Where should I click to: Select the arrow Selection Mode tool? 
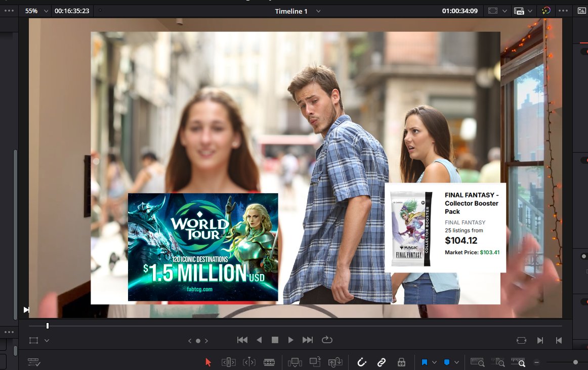208,362
